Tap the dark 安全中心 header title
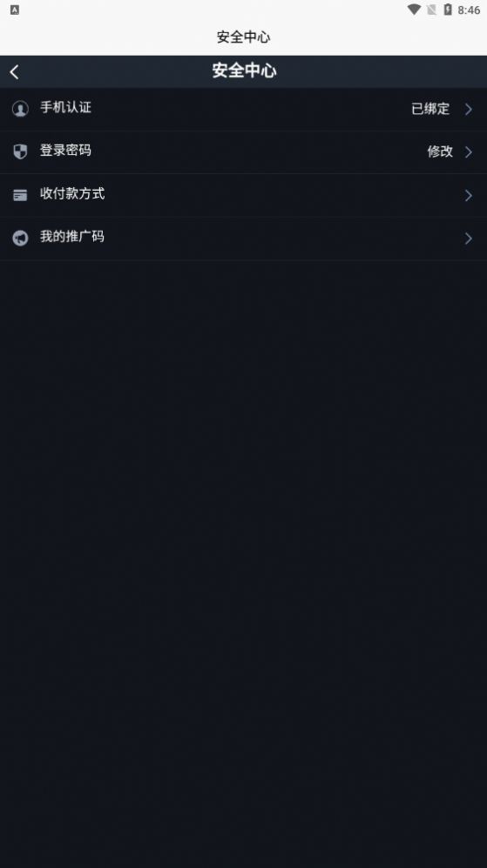 click(x=244, y=71)
